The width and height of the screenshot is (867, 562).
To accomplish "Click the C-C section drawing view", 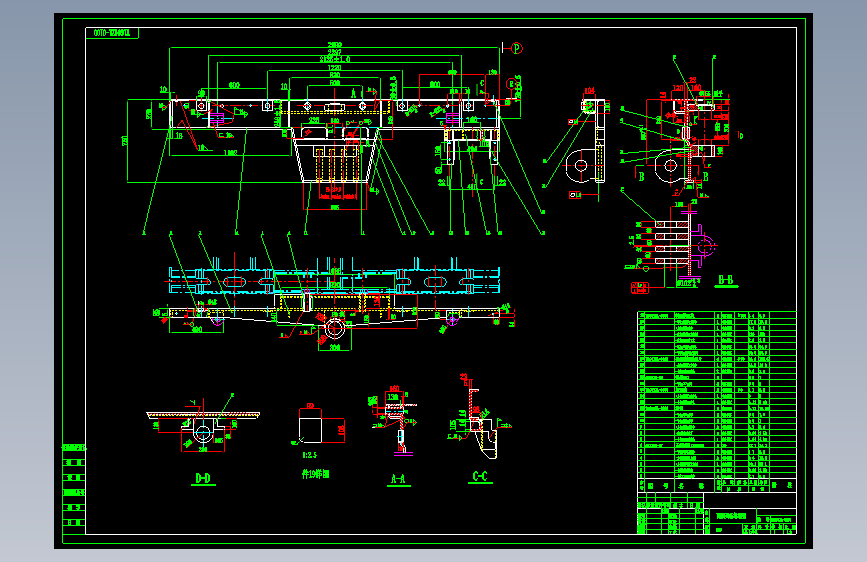I will pos(479,418).
